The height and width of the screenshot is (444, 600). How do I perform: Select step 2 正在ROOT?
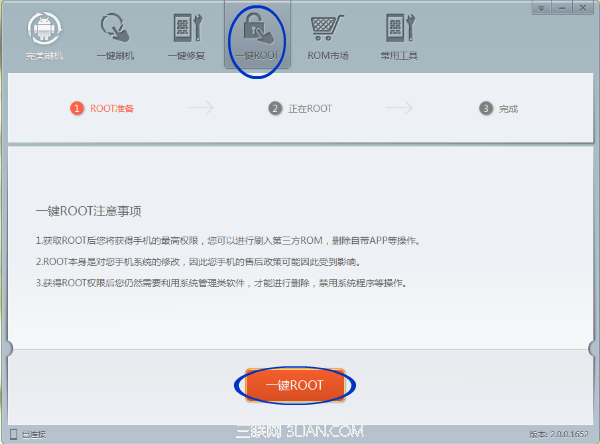click(300, 109)
